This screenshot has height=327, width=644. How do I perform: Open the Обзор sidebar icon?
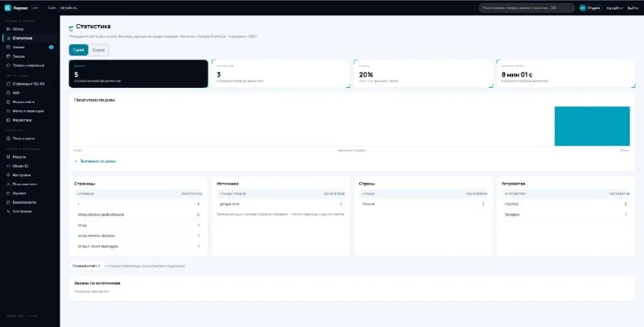pyautogui.click(x=8, y=29)
